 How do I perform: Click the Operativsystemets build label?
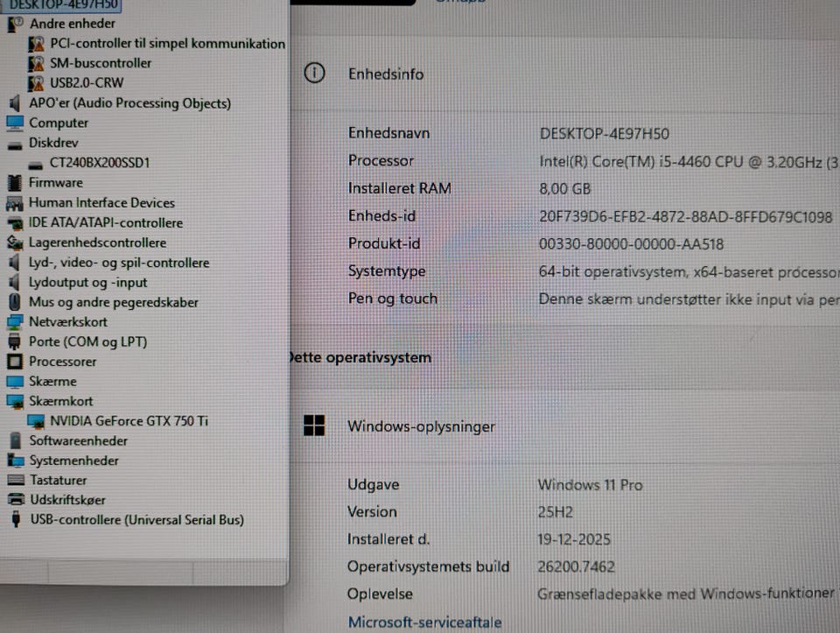428,566
